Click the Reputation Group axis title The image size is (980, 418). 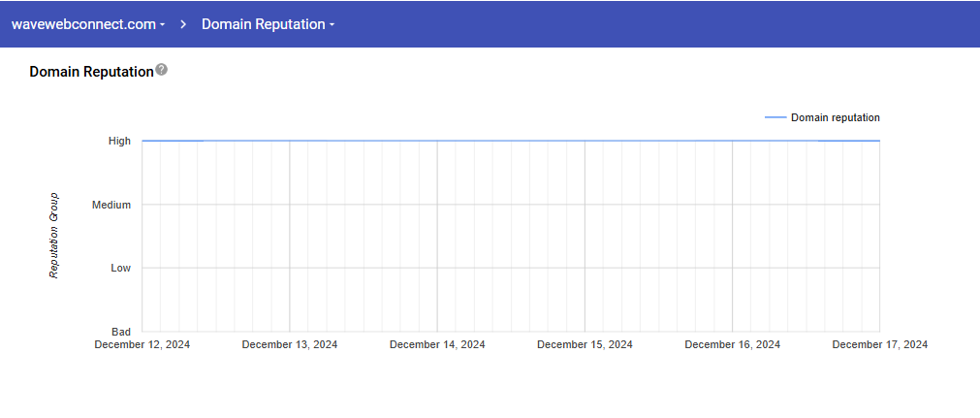[54, 236]
